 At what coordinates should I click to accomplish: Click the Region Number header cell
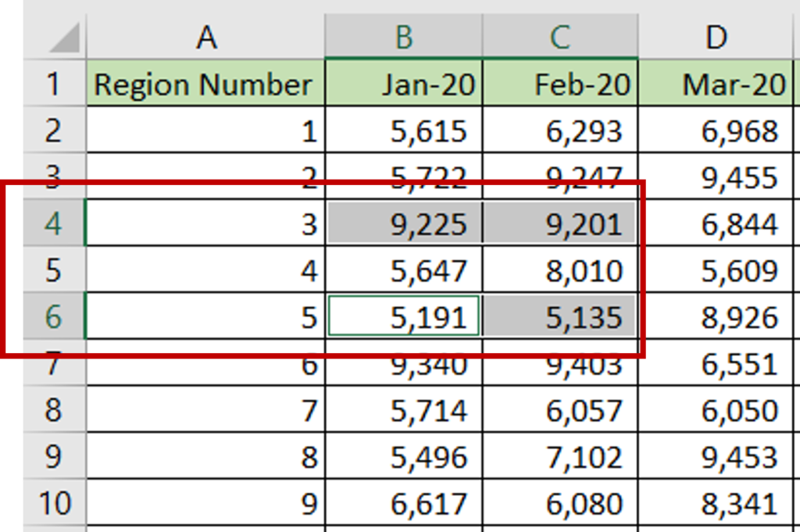[205, 84]
